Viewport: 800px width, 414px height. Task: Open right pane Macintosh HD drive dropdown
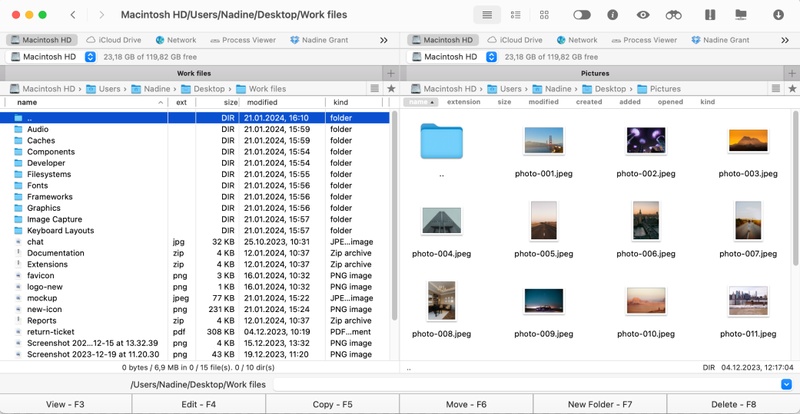coord(452,57)
